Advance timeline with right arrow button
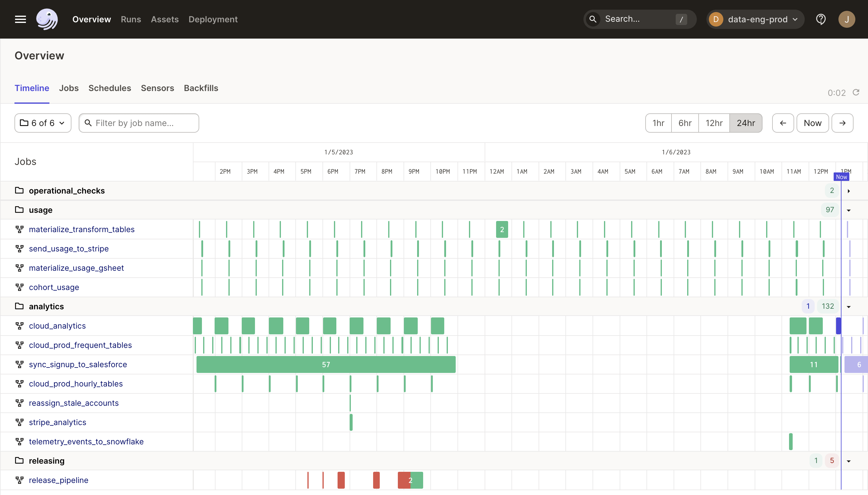The image size is (868, 495). pyautogui.click(x=842, y=123)
